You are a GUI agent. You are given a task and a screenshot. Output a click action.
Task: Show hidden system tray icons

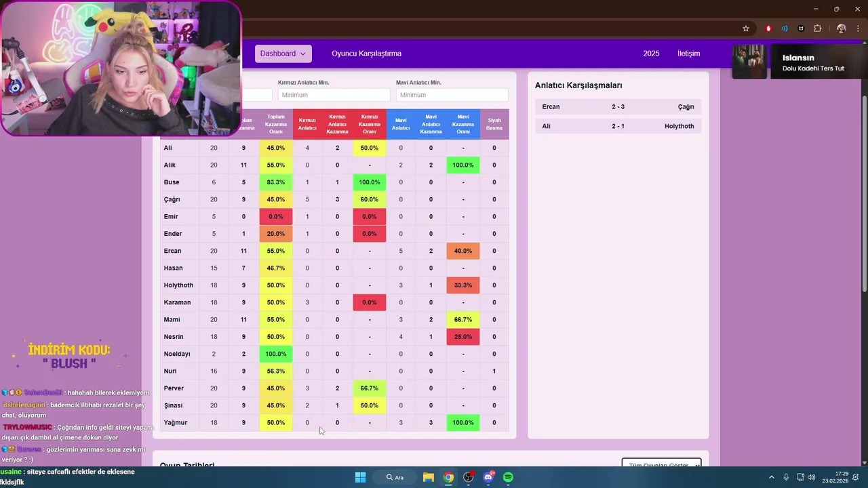point(771,477)
